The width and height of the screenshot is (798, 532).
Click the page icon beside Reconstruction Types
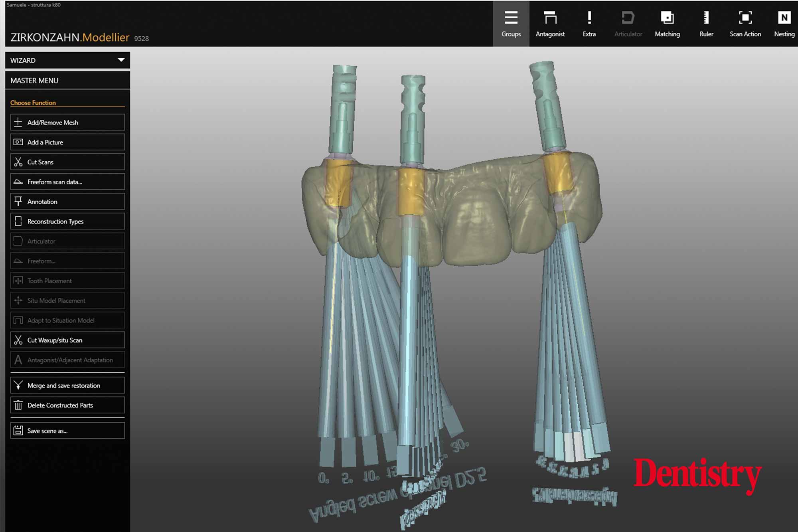[18, 221]
